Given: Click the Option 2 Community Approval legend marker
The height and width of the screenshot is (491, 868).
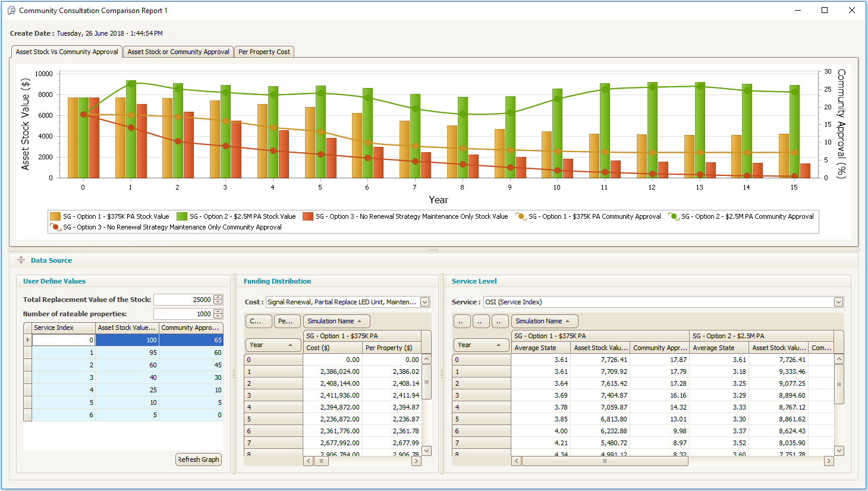Looking at the screenshot, I should coord(674,217).
